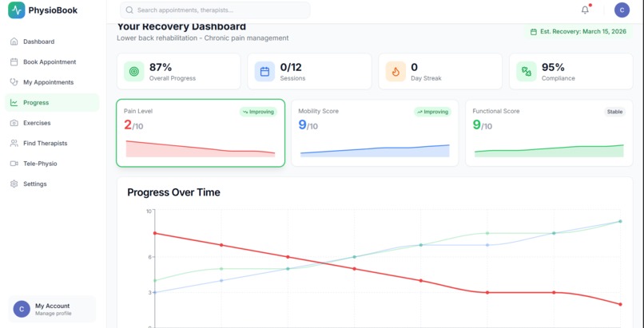The height and width of the screenshot is (328, 644).
Task: Click the Settings gear icon
Action: pyautogui.click(x=14, y=184)
